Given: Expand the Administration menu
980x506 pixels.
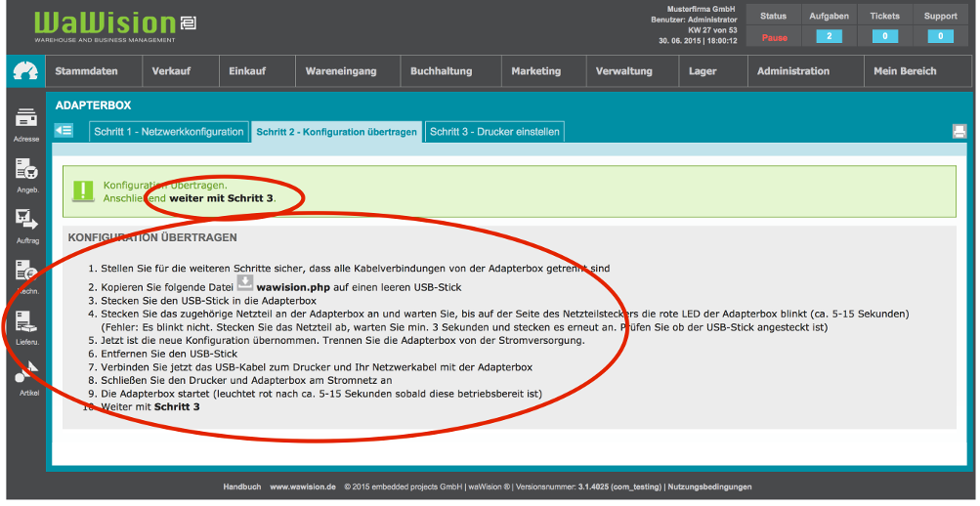Looking at the screenshot, I should 792,71.
